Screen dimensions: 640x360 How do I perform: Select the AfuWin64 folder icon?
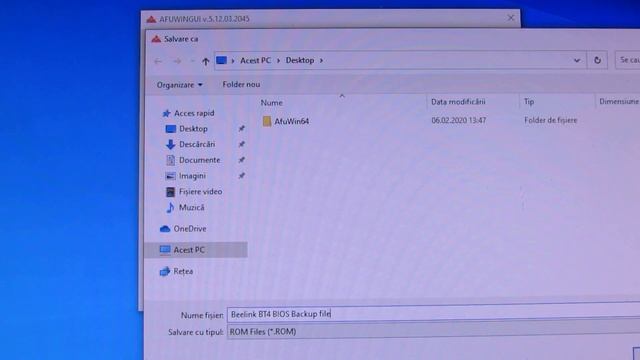click(x=267, y=121)
